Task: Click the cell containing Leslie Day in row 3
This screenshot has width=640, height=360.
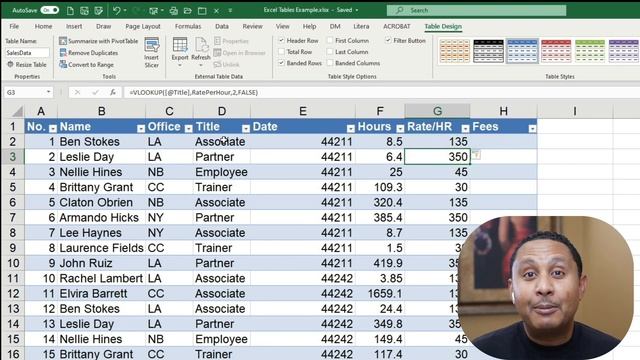Action: (101, 157)
